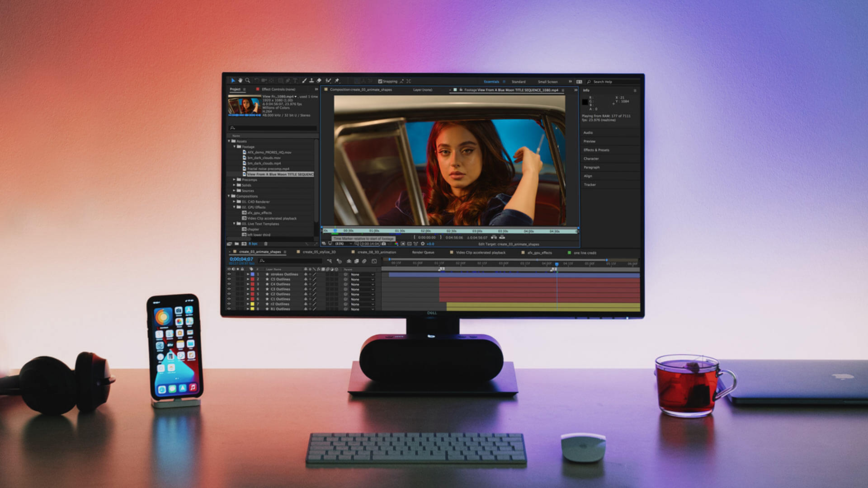
Task: Expand properties of C3 Outlines layer
Action: 248,289
